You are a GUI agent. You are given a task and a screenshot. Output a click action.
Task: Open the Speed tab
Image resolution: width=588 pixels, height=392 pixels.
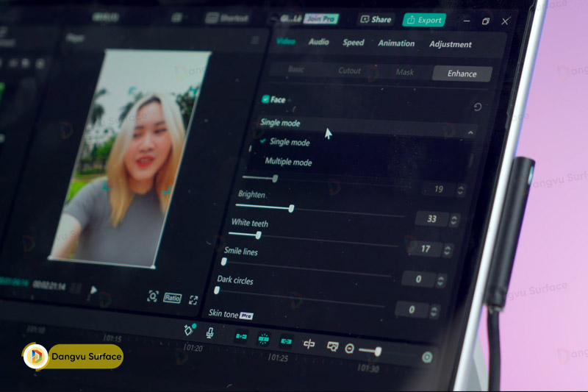(354, 43)
